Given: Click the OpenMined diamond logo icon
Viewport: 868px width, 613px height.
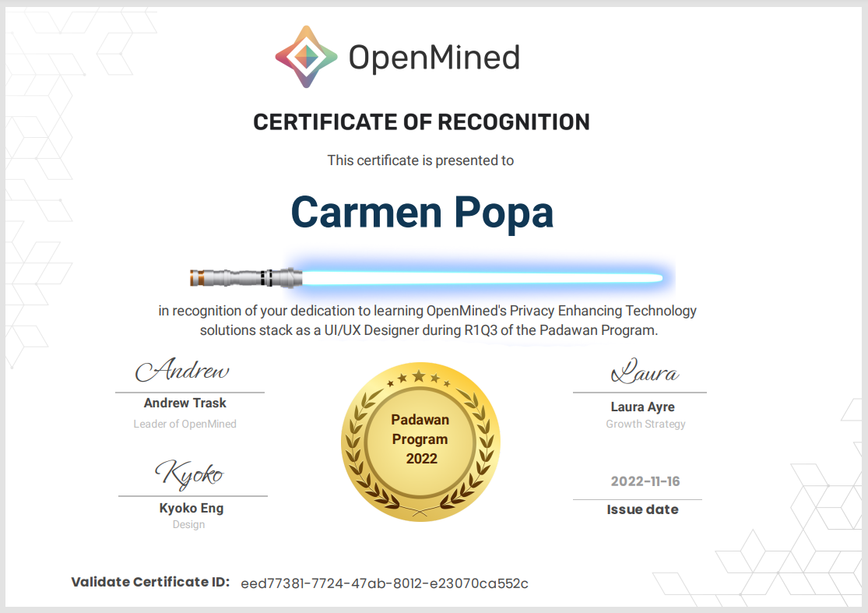Looking at the screenshot, I should point(306,57).
